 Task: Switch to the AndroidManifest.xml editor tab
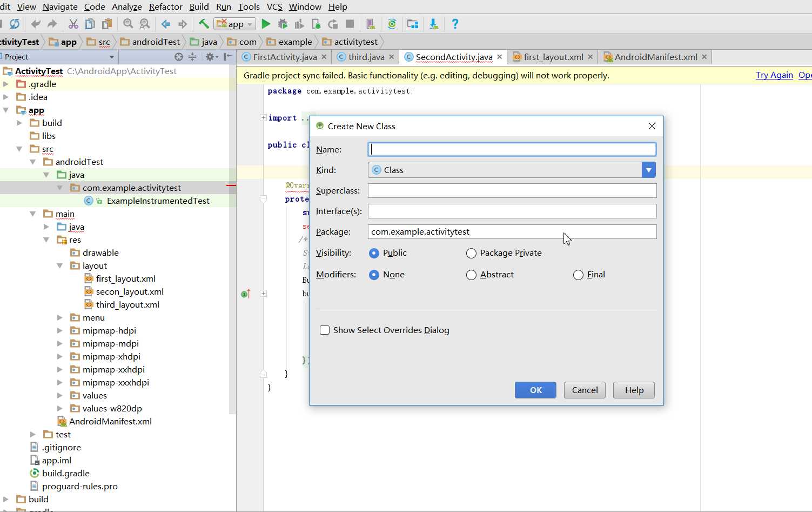tap(655, 57)
